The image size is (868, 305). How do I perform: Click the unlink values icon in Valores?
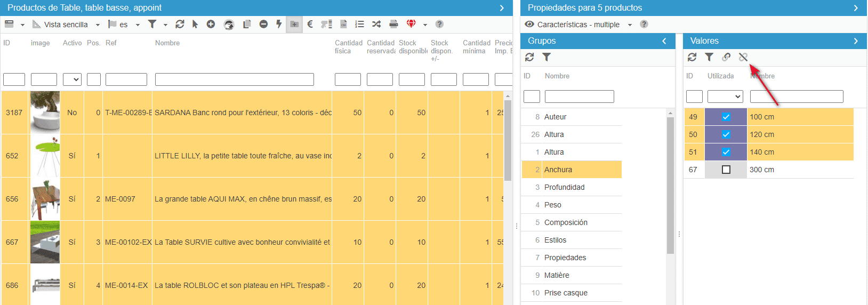743,57
